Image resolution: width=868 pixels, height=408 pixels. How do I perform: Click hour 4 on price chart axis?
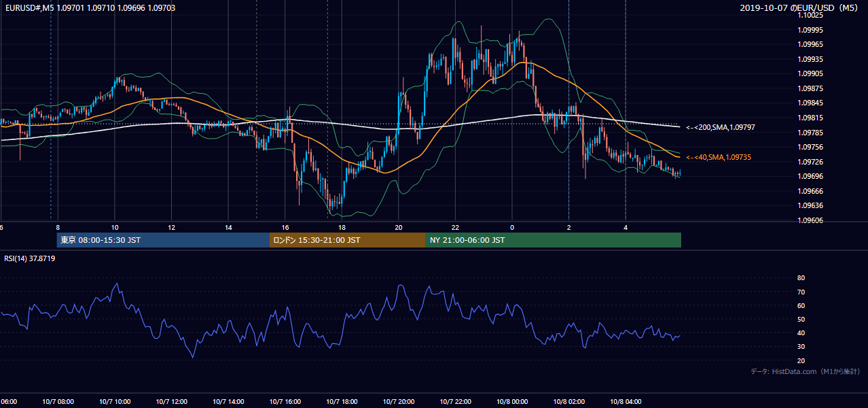click(x=626, y=227)
